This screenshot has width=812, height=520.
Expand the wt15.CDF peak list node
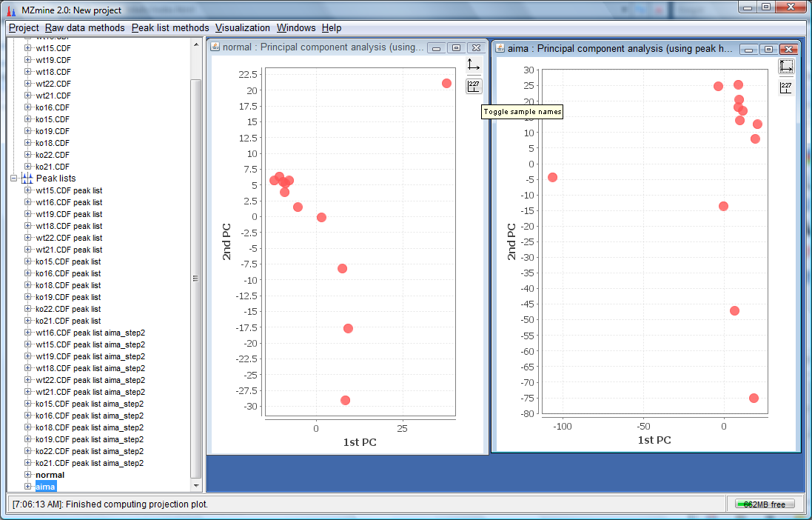pos(27,190)
